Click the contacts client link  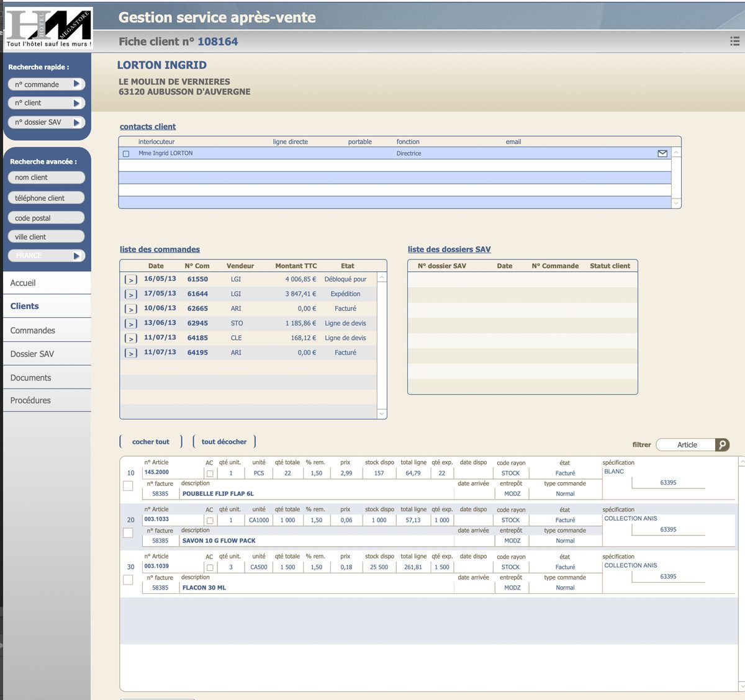point(148,127)
